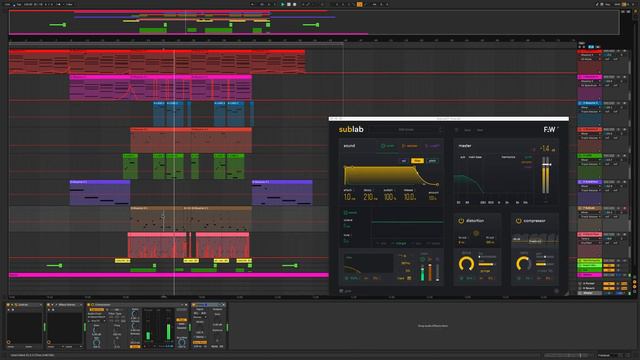640x360 pixels.
Task: Select the blue track header
Action: (589, 103)
